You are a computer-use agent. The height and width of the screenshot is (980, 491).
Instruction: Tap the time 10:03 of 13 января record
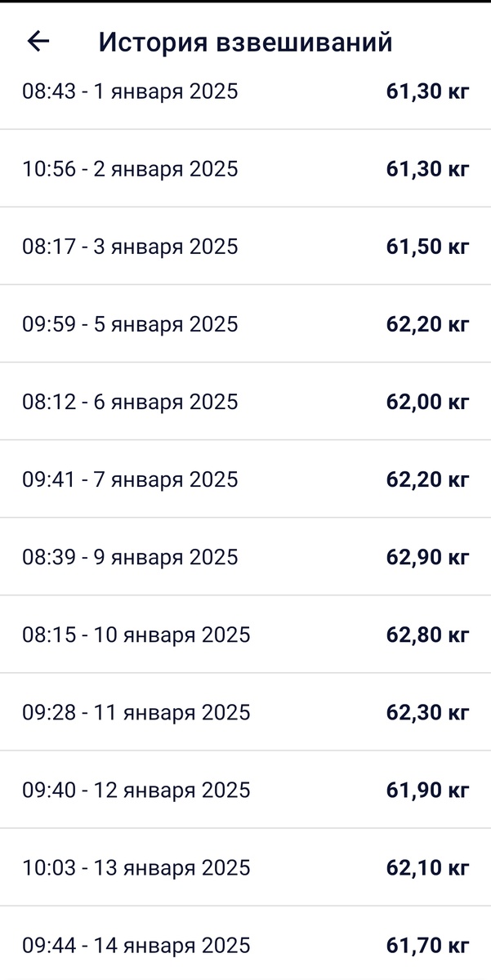(49, 866)
